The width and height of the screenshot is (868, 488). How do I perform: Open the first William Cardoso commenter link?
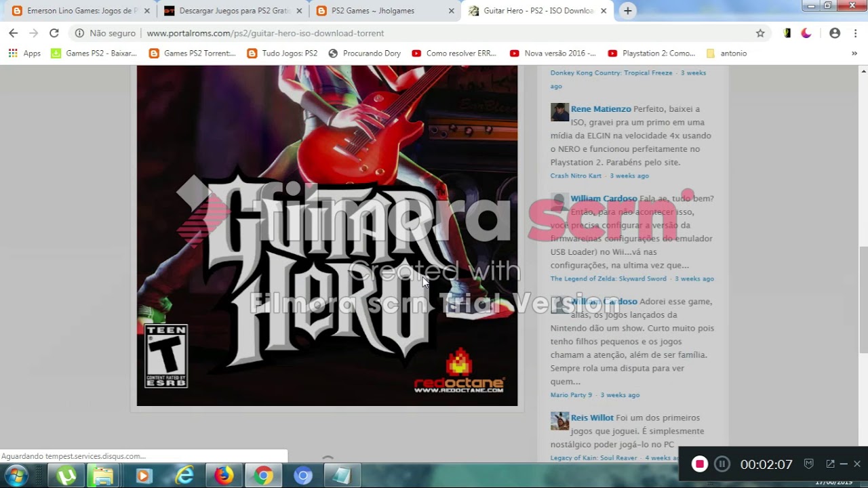[x=604, y=199]
